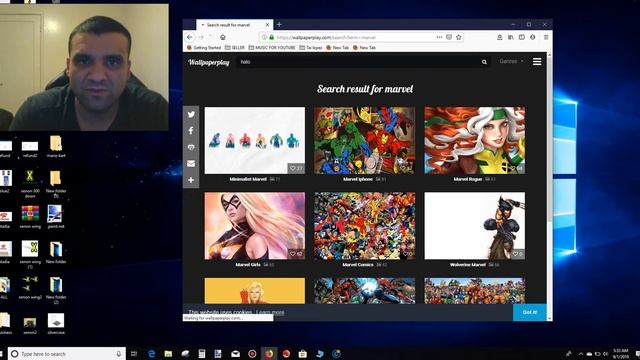Image resolution: width=640 pixels, height=360 pixels.
Task: Click the Pocket save icon in address bar
Action: coord(449,37)
